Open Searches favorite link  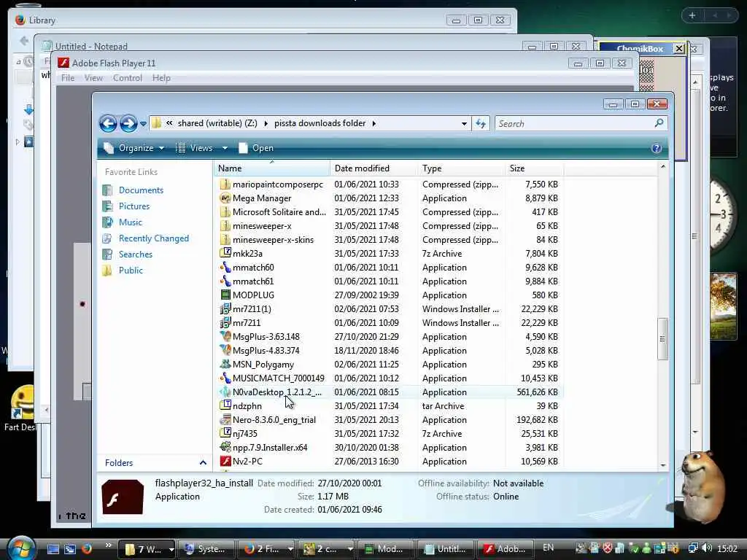tap(136, 254)
